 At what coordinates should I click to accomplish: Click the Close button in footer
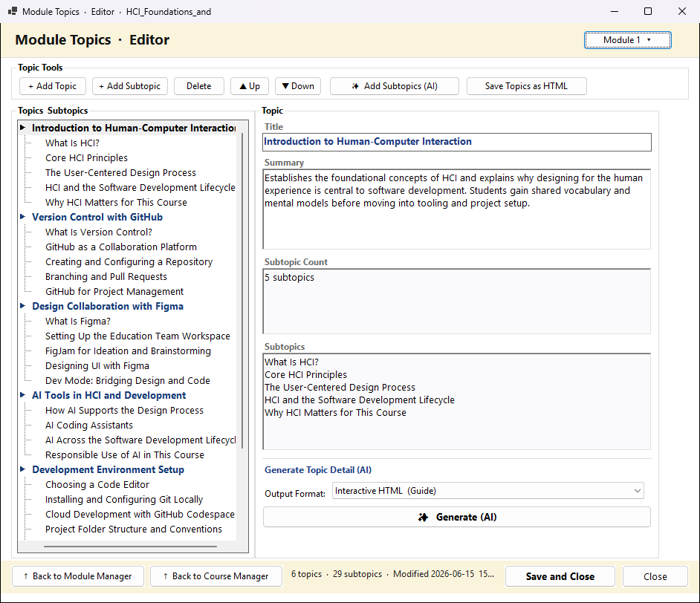(x=655, y=576)
